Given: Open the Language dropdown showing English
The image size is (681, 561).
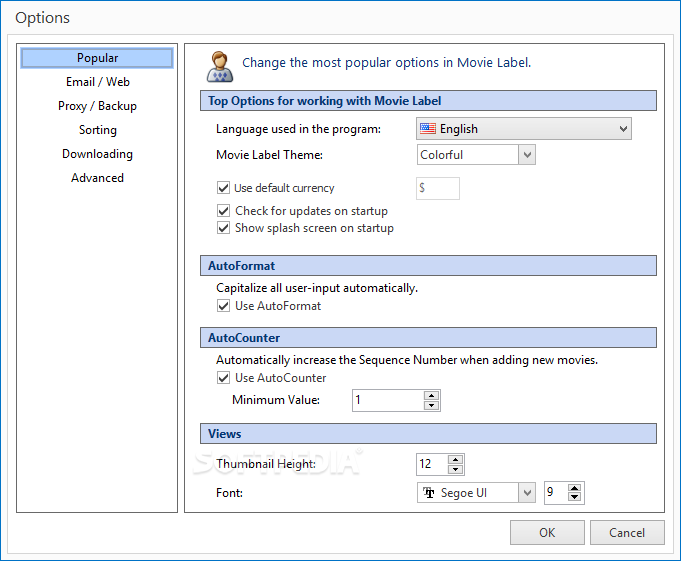Looking at the screenshot, I should (x=524, y=129).
